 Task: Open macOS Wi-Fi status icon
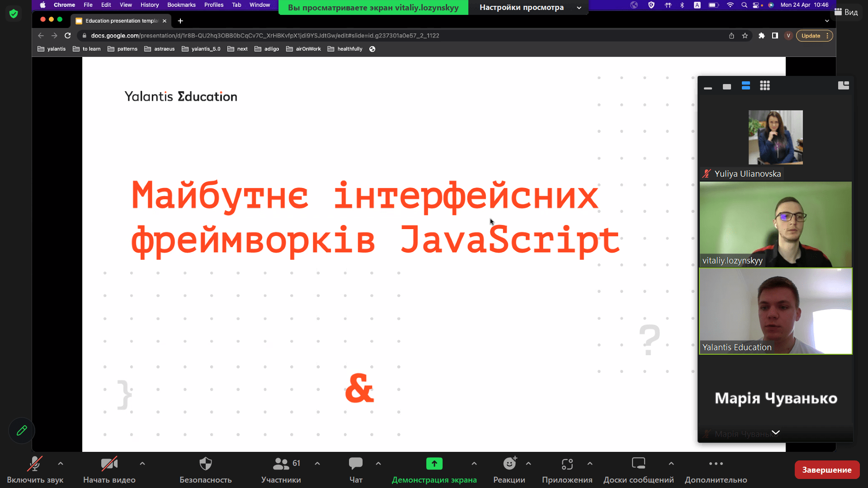pos(730,5)
